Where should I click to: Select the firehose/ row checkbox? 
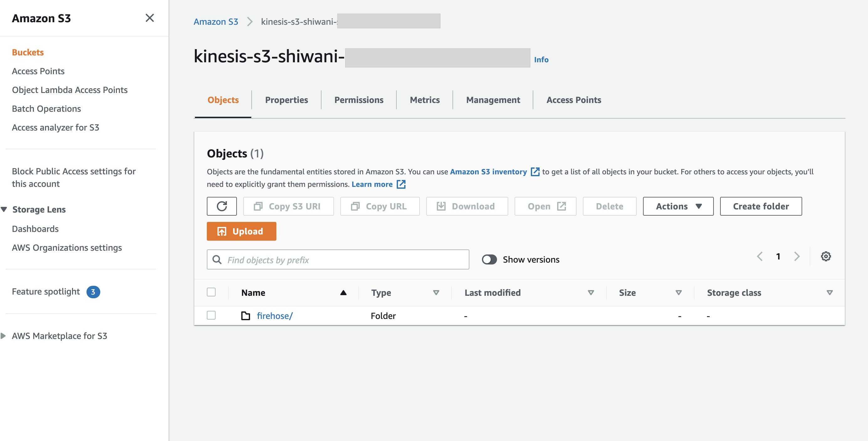(x=211, y=315)
